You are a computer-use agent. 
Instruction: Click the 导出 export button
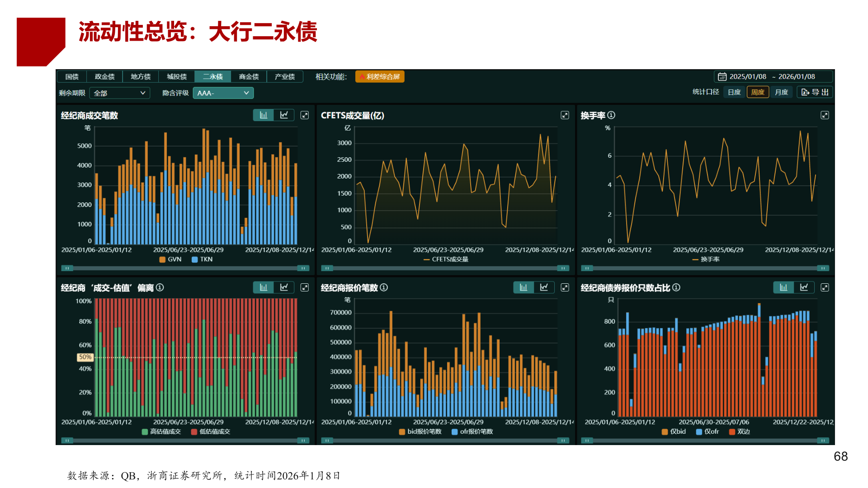(815, 92)
